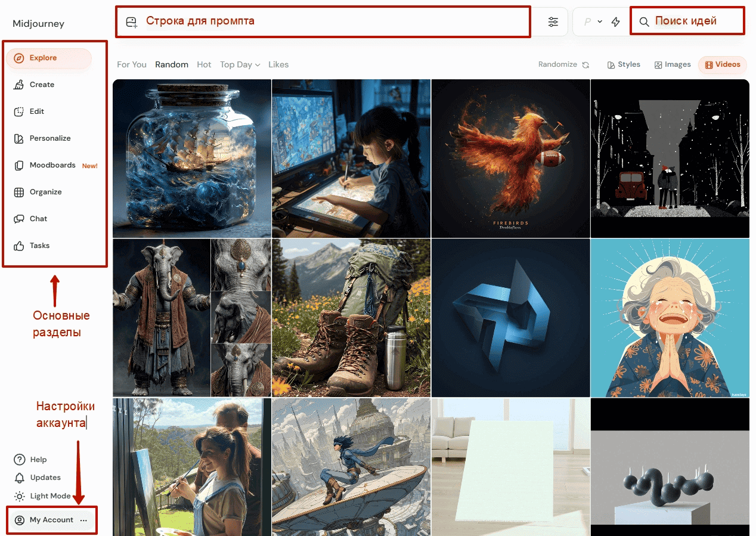756x536 pixels.
Task: Open prompt settings sliders icon
Action: 553,22
